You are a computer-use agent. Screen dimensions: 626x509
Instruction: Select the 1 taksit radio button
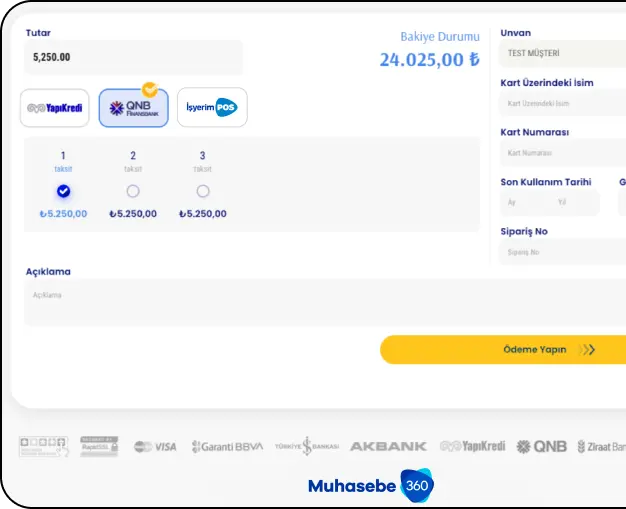click(x=63, y=191)
